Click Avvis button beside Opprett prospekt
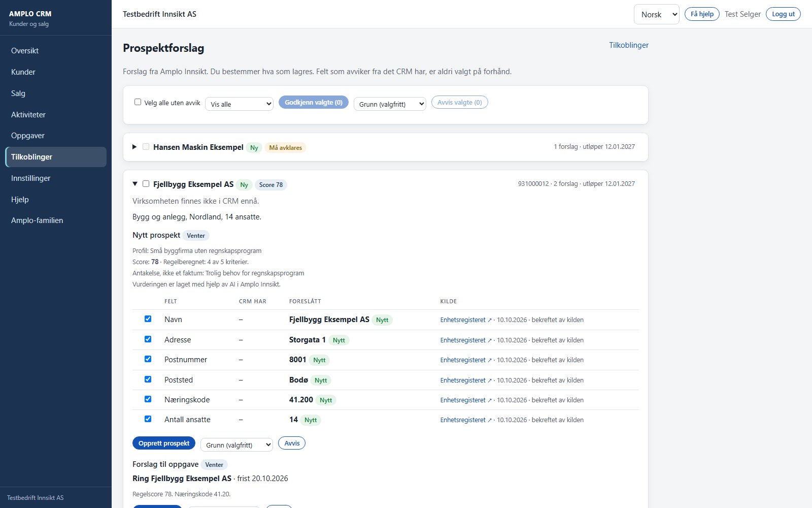 [292, 443]
